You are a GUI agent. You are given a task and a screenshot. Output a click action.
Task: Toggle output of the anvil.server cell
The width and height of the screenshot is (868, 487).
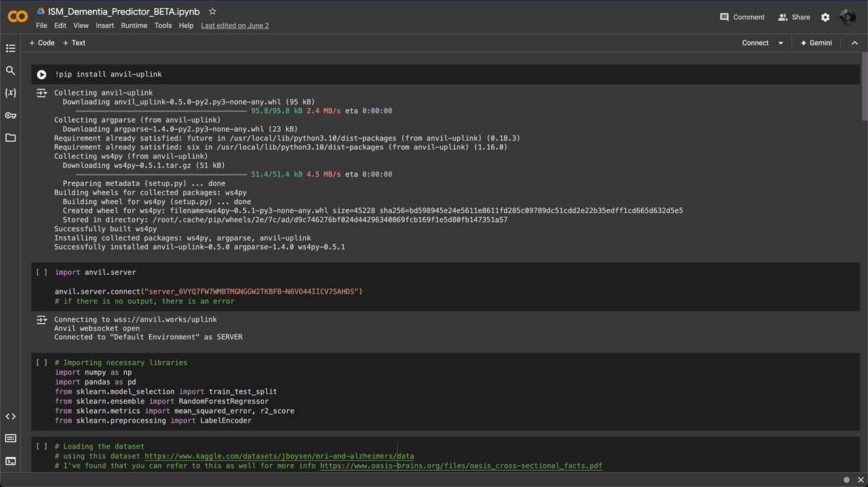point(41,319)
